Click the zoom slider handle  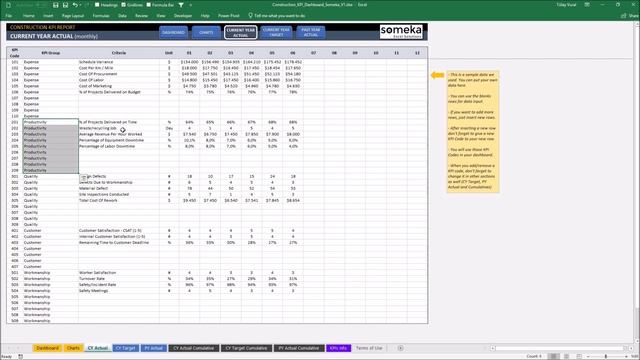click(606, 356)
